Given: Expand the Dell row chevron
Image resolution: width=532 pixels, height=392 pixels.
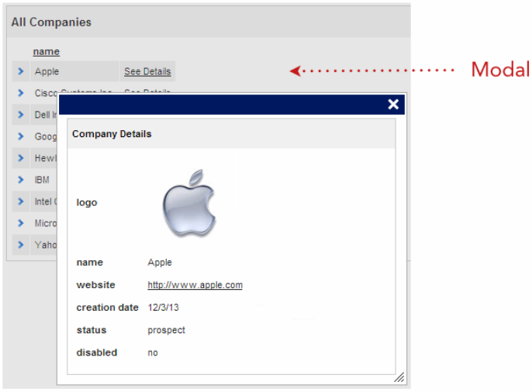Looking at the screenshot, I should [21, 115].
